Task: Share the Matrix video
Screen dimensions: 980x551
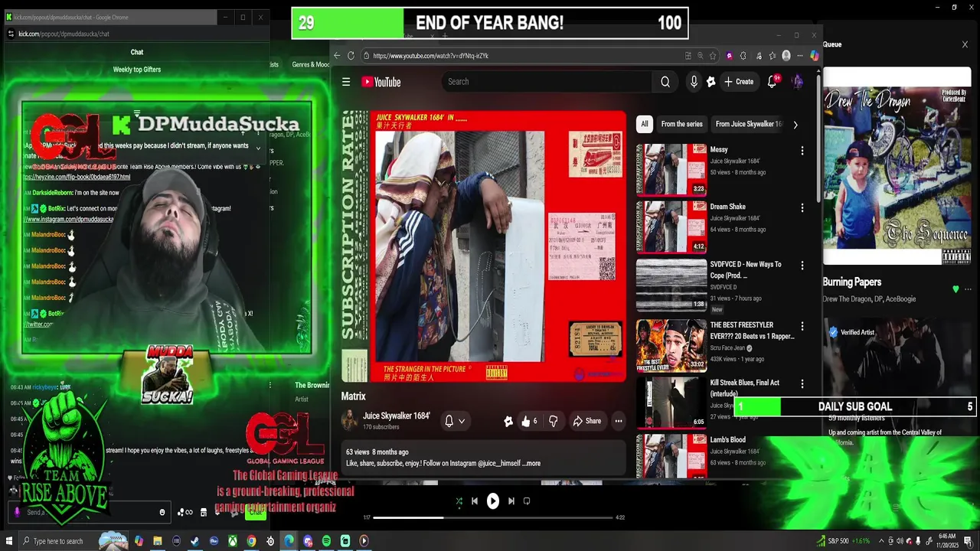Action: coord(587,421)
